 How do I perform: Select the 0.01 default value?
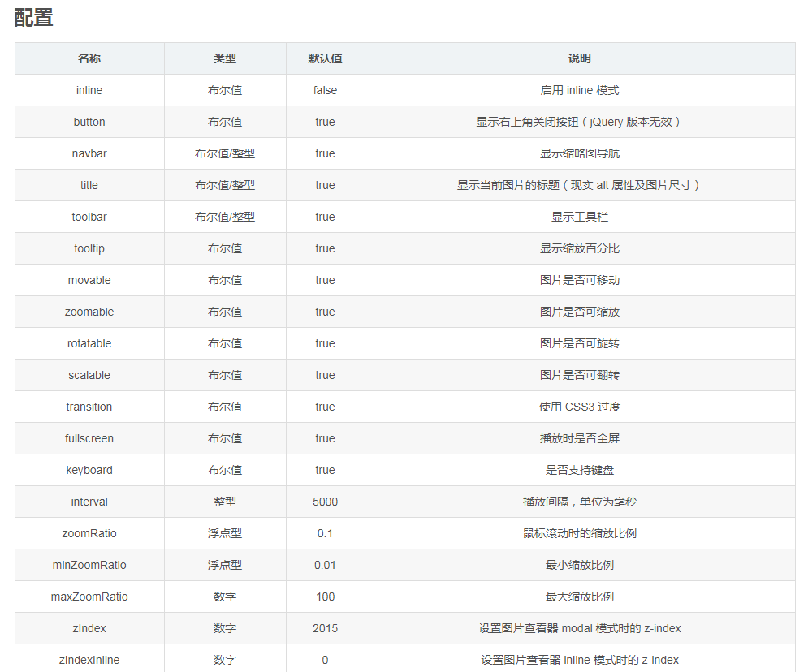(x=325, y=566)
